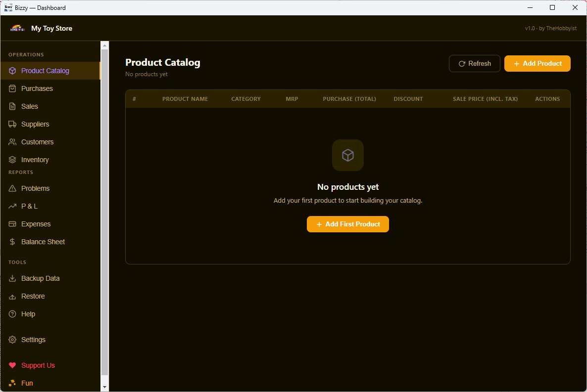Select the Customers people icon
The width and height of the screenshot is (587, 392).
coord(12,142)
